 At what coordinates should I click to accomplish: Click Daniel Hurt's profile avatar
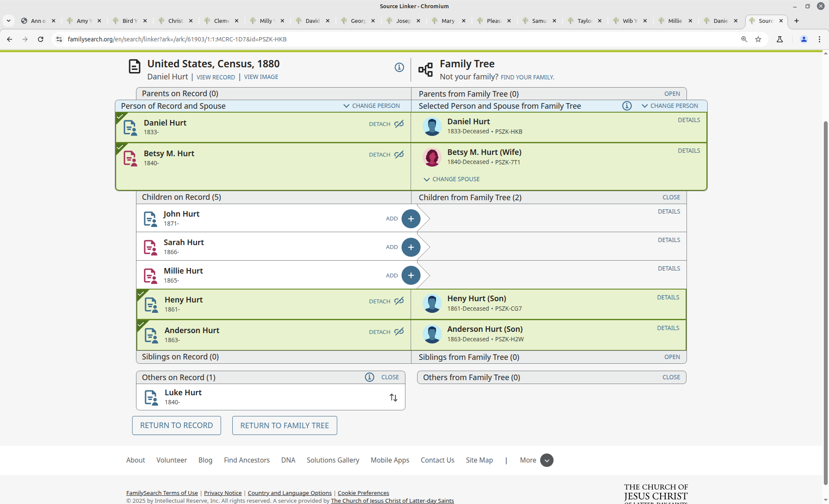tap(432, 126)
